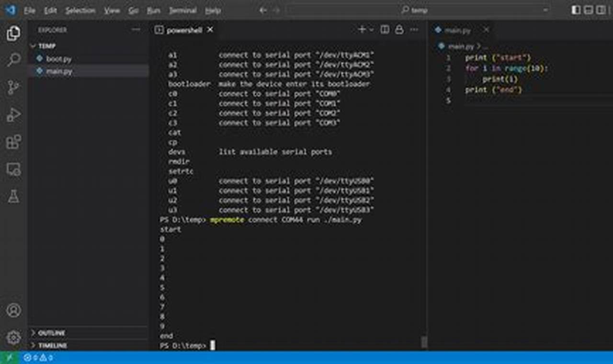
Task: Open the Accounts menu icon
Action: 13,310
